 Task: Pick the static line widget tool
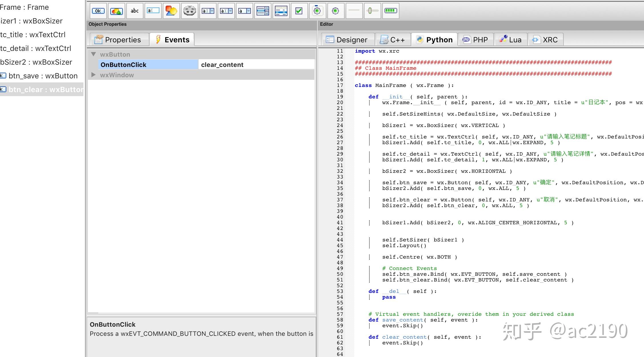pos(354,11)
